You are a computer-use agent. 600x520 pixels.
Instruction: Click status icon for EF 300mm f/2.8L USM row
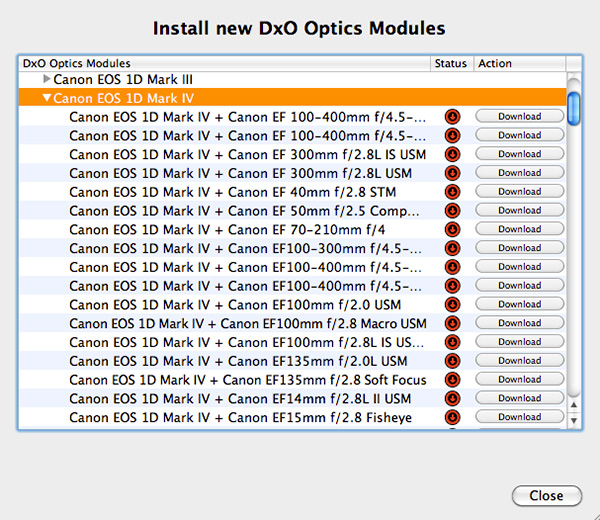(452, 173)
